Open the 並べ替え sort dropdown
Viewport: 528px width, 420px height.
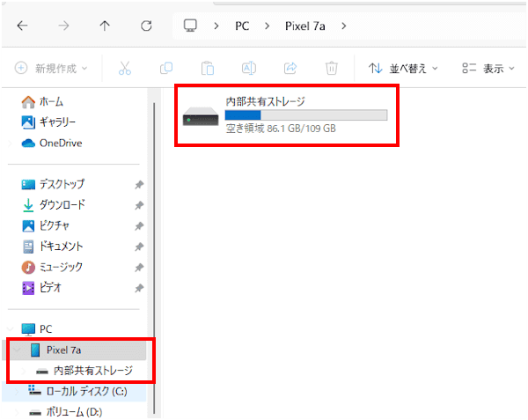point(403,69)
